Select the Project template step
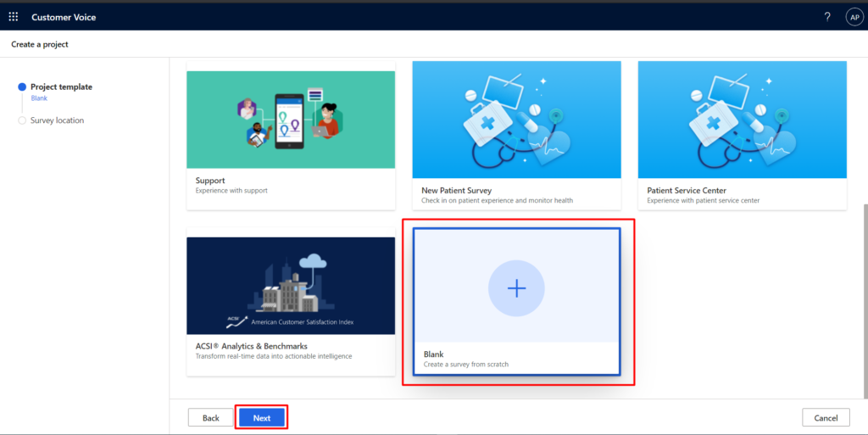868x435 pixels. [61, 86]
